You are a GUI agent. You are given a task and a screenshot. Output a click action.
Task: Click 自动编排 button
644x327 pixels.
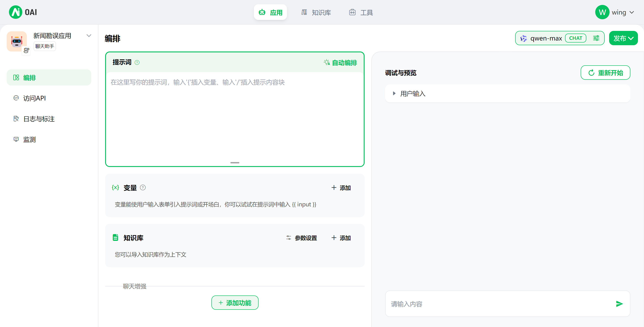pos(340,62)
